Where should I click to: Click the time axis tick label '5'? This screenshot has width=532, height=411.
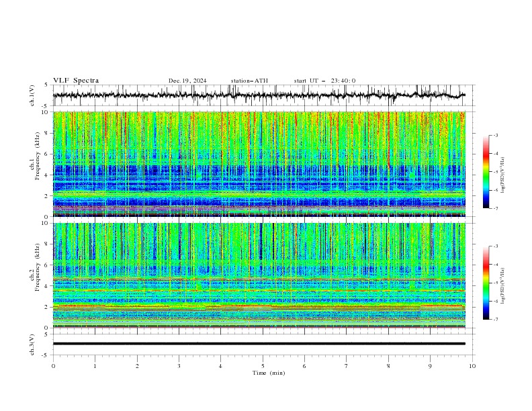(x=263, y=366)
